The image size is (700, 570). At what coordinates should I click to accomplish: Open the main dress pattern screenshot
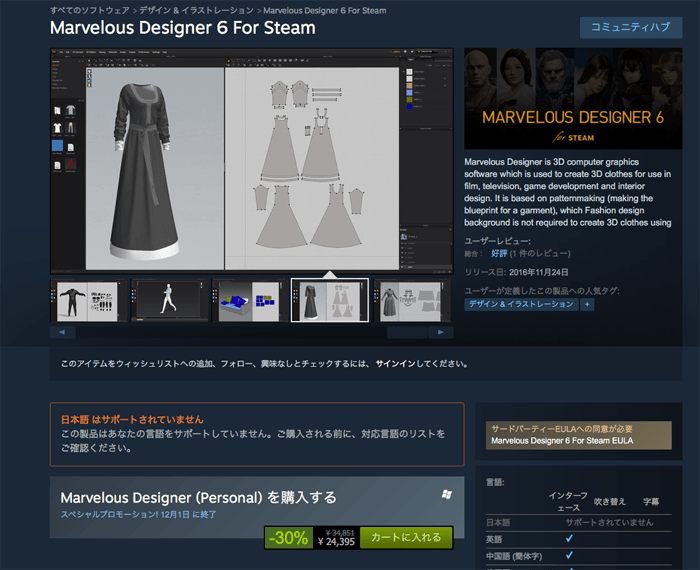[252, 161]
